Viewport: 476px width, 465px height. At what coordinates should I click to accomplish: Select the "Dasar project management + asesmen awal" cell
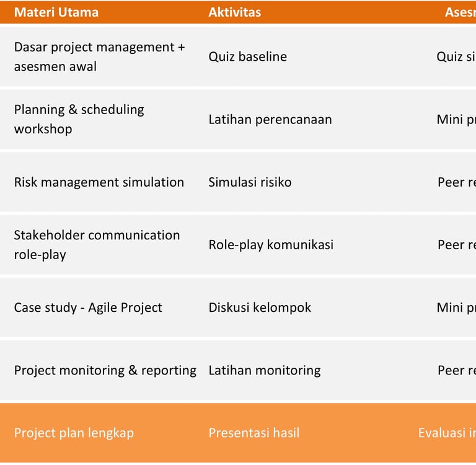pos(100,56)
